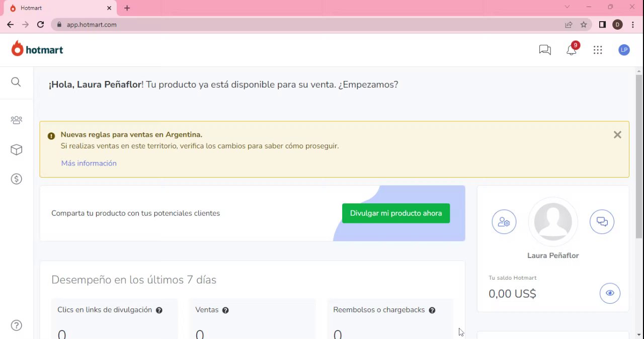Dismiss the Argentina sales rules alert
The width and height of the screenshot is (644, 339).
(617, 135)
